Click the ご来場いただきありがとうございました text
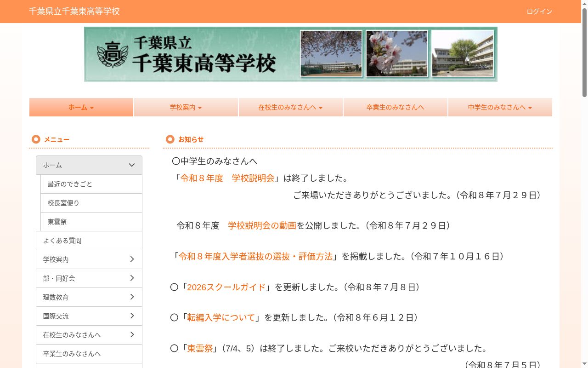 click(x=373, y=195)
